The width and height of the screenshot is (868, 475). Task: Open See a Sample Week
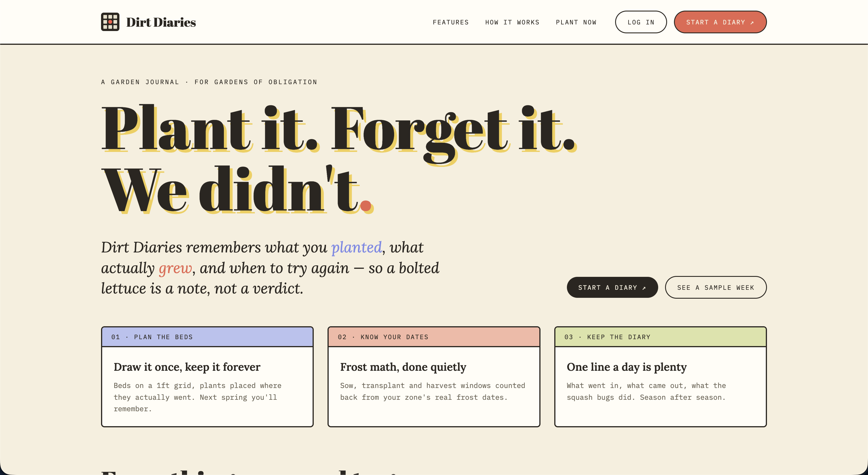tap(715, 287)
